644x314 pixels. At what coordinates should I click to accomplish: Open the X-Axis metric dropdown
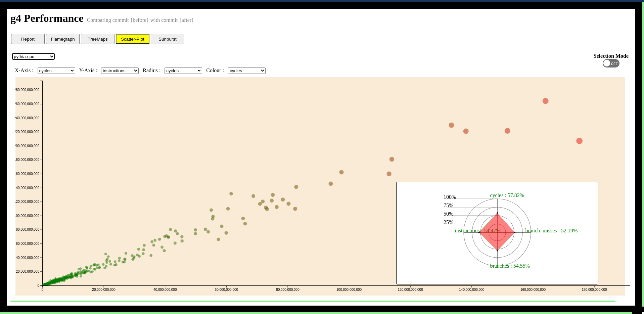pyautogui.click(x=56, y=71)
